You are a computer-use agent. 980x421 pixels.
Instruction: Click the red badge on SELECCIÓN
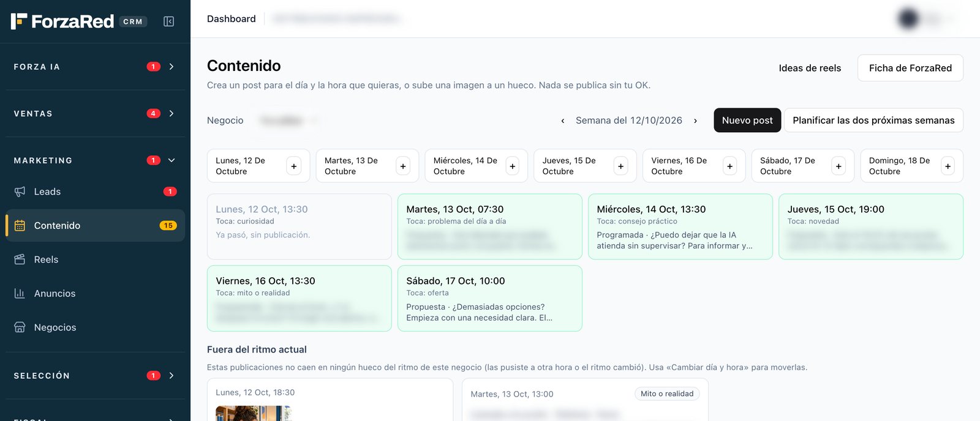point(153,376)
